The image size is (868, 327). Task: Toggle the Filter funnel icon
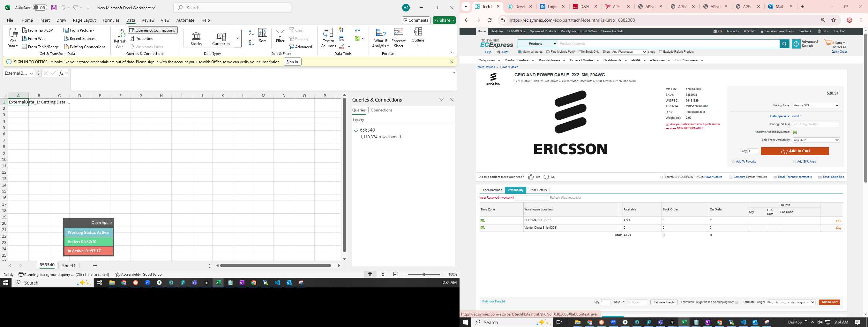pyautogui.click(x=280, y=33)
